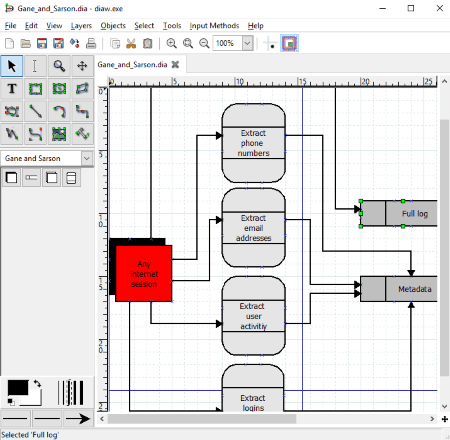Open the Layers menu

pyautogui.click(x=81, y=26)
